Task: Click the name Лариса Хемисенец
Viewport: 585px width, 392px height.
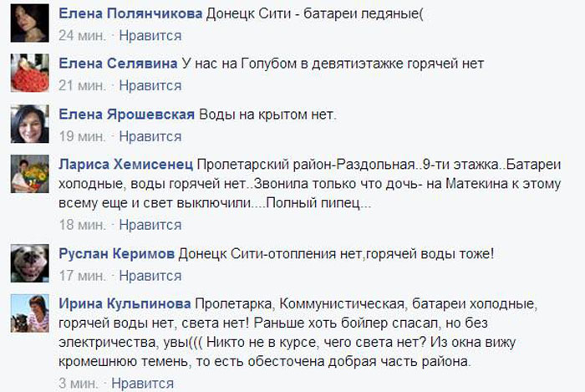Action: click(126, 164)
